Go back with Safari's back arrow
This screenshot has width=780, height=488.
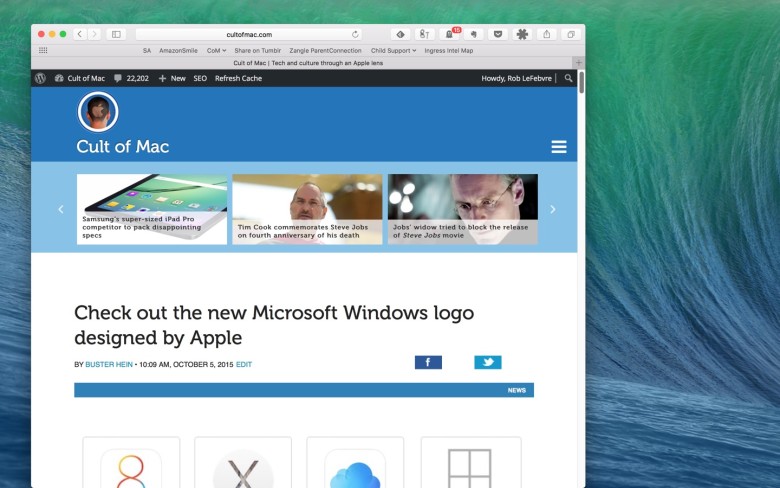(80, 34)
